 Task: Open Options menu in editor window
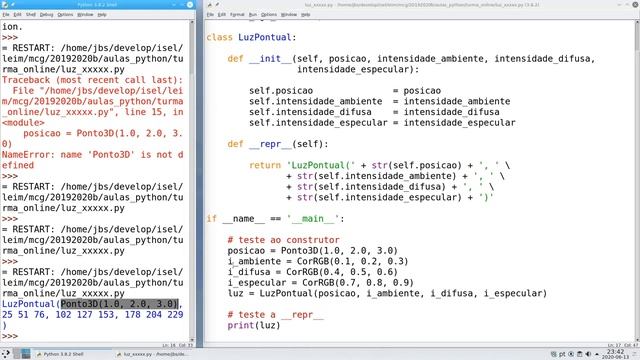[269, 14]
